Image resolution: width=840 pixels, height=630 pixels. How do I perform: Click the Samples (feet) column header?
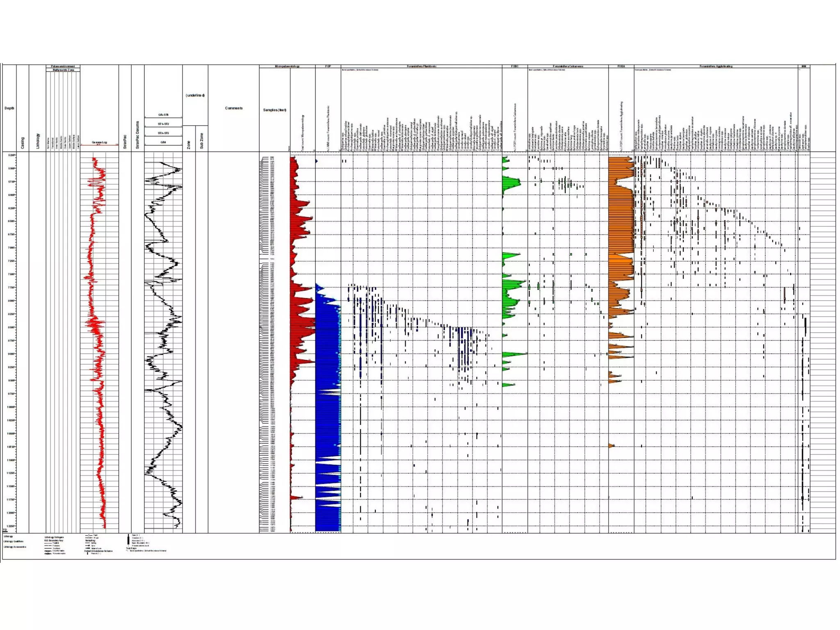274,110
